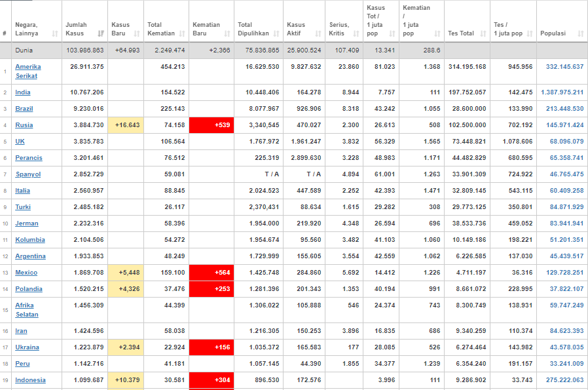This screenshot has height=390, width=588.
Task: Select Polandia new deaths +253 cell
Action: 211,289
